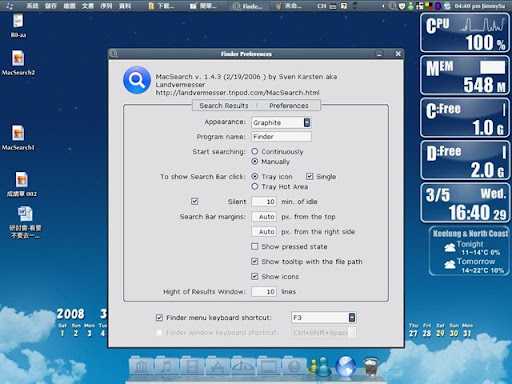
Task: Launch the globe browser icon in dock
Action: [x=346, y=366]
